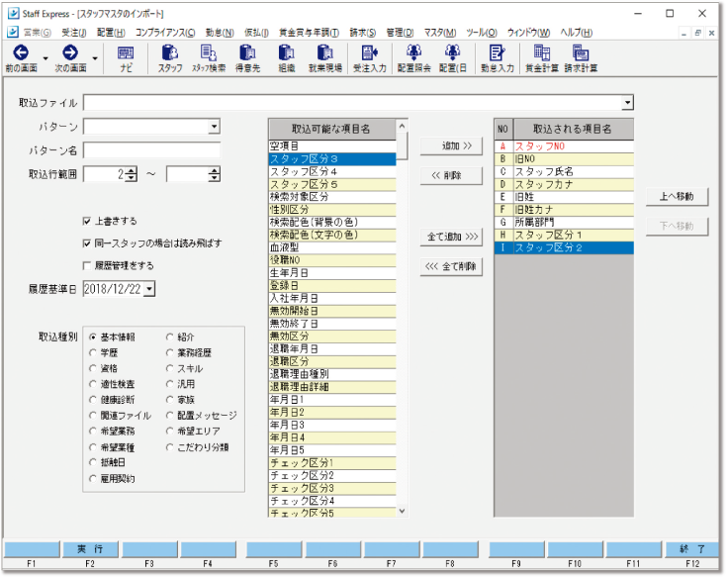Open the 勤怠(N) menu

[x=220, y=33]
